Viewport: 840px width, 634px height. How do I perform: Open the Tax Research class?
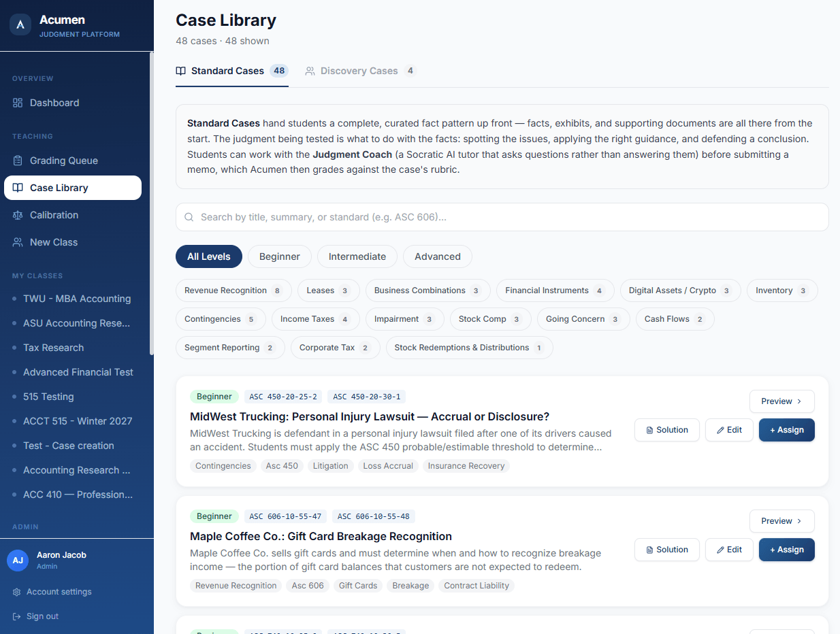pos(73,348)
